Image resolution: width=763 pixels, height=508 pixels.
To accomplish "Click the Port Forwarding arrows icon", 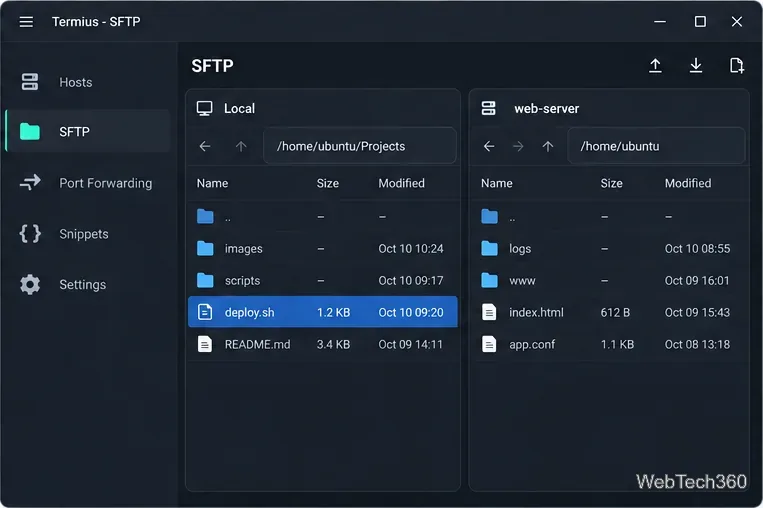I will [x=30, y=182].
